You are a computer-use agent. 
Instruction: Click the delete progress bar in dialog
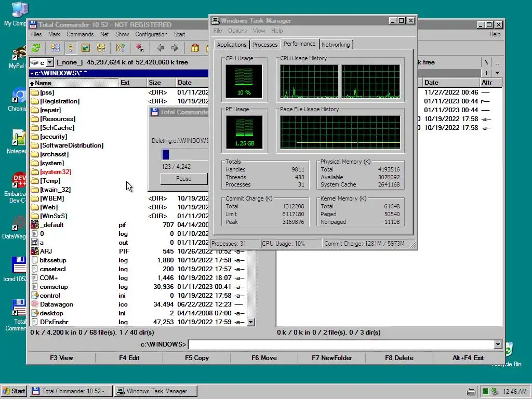tap(185, 154)
